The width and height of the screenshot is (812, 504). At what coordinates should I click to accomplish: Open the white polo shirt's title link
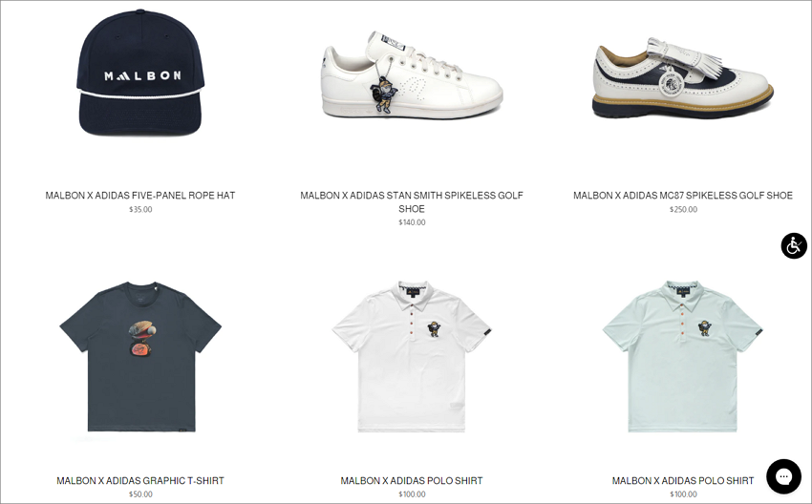412,481
